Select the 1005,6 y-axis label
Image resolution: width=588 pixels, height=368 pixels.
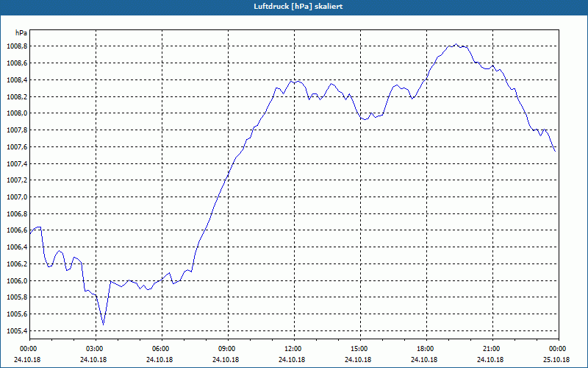16,314
